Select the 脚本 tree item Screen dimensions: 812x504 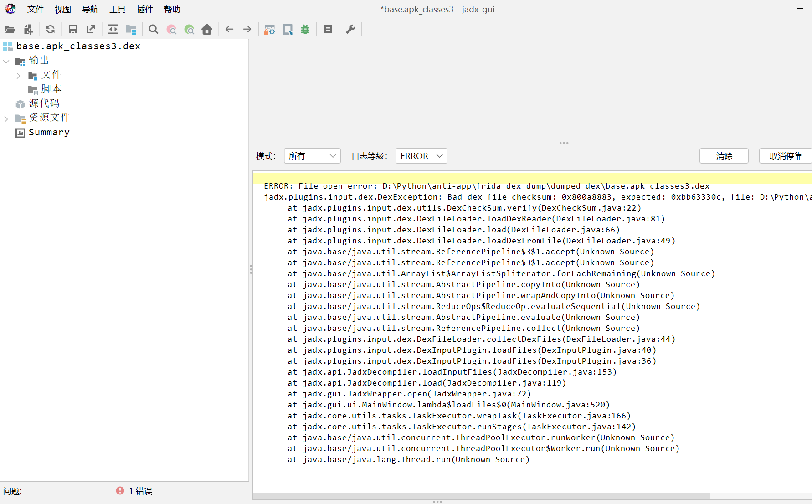coord(45,89)
